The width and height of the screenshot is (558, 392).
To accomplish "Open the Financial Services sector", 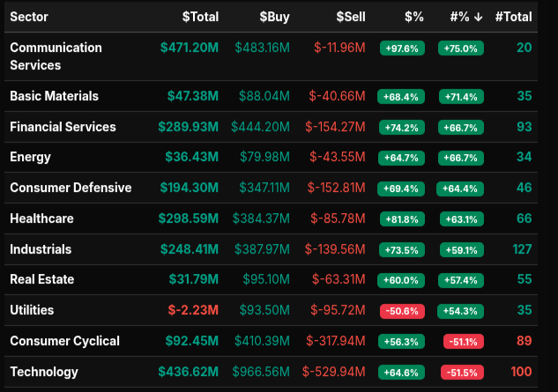I will (63, 127).
